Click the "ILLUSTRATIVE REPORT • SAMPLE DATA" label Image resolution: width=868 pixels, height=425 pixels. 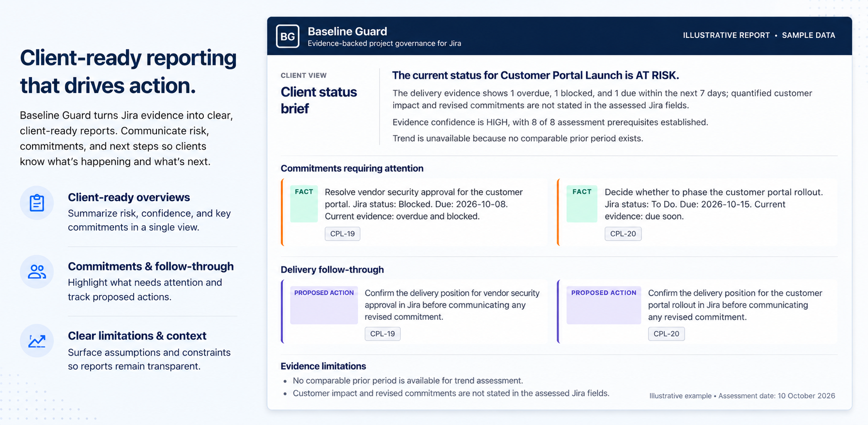point(759,35)
